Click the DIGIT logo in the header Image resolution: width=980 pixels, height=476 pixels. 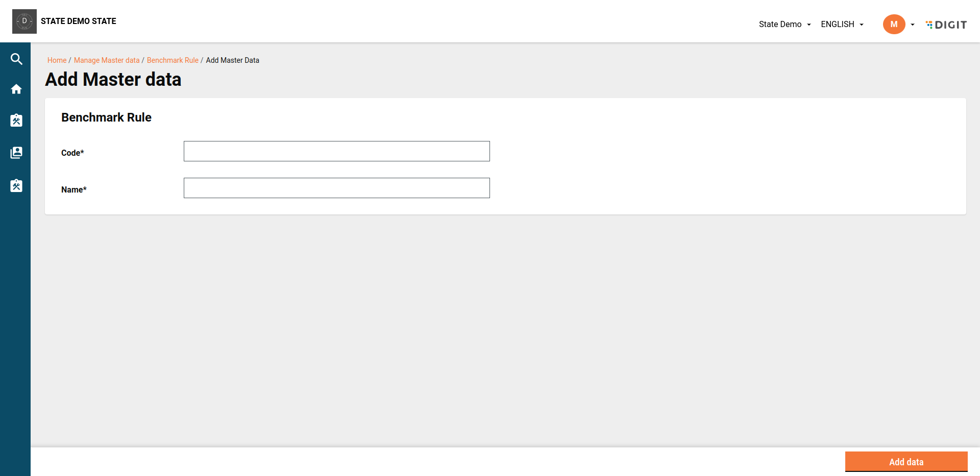coord(946,25)
